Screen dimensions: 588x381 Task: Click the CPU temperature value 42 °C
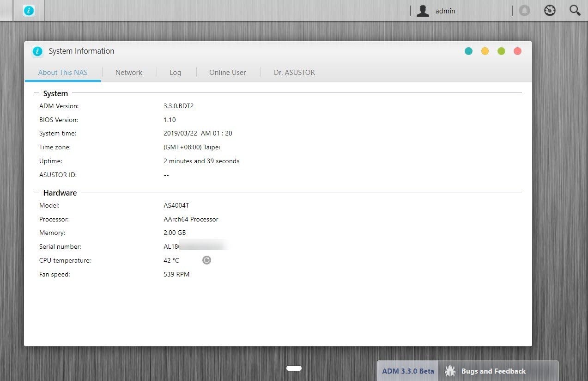(x=171, y=260)
